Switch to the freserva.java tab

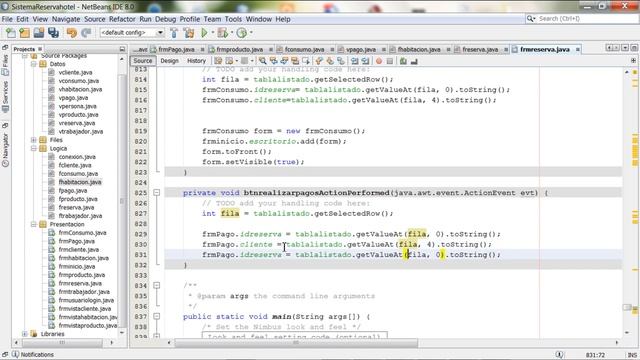click(x=480, y=49)
